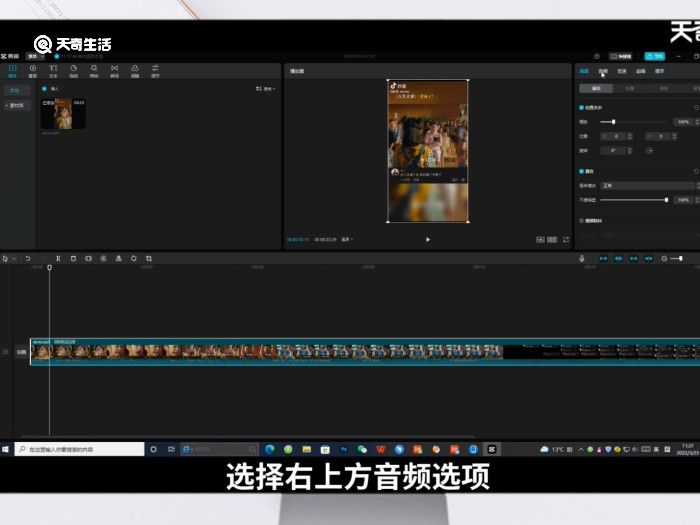Click the preview quality icon beside ratio button
700x525 pixels.
click(540, 240)
